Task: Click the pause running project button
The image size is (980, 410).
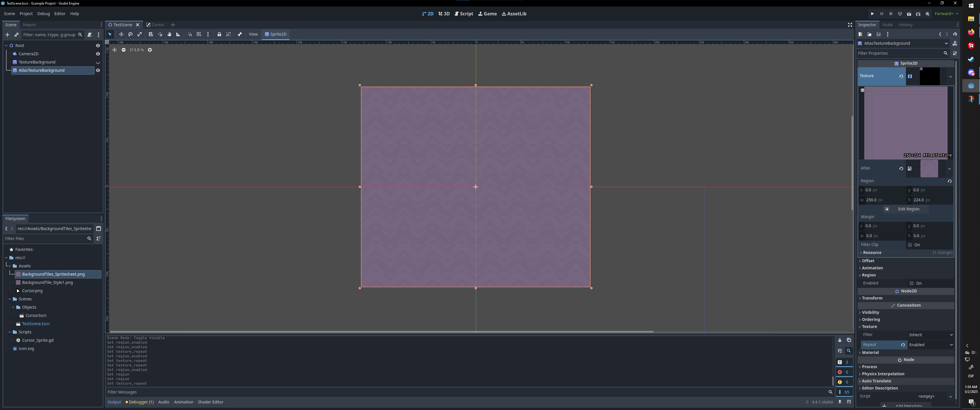Action: coord(881,14)
